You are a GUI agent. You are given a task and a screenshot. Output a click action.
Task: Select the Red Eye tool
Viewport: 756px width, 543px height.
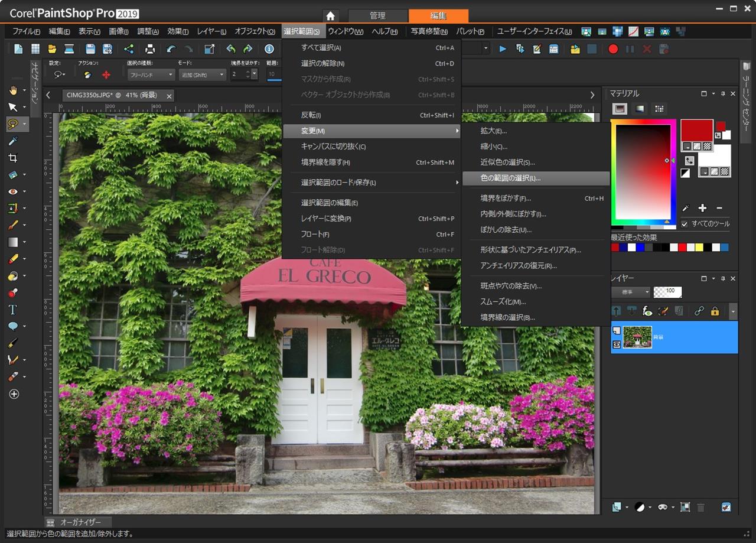12,191
